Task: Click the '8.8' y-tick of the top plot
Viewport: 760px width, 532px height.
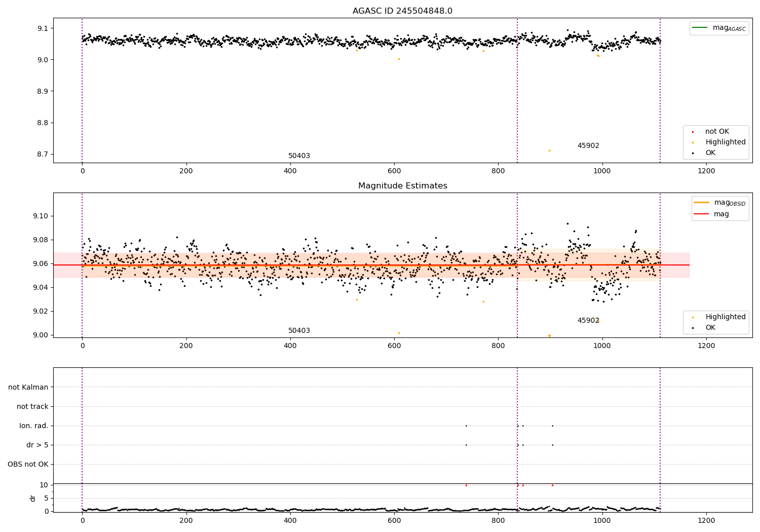Action: point(43,123)
